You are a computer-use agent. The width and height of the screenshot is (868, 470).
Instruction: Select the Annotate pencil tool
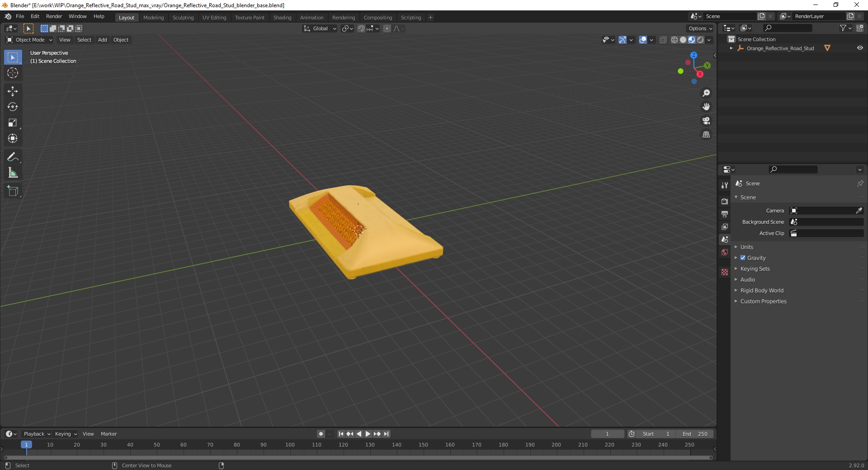coord(13,157)
